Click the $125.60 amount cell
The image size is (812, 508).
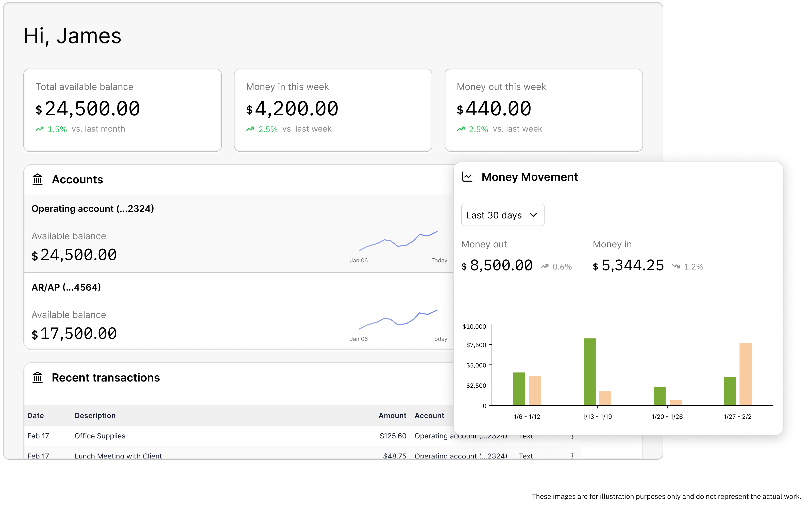click(x=393, y=436)
